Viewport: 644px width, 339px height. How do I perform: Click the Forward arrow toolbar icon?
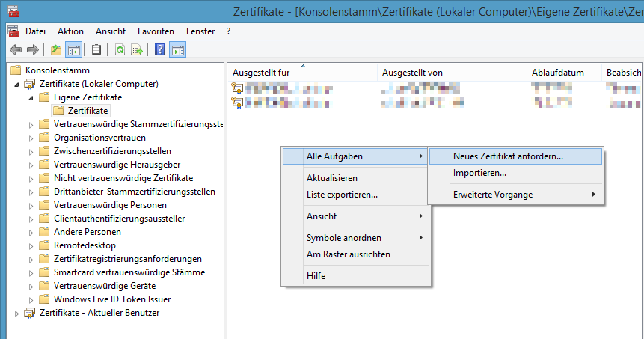[x=32, y=50]
